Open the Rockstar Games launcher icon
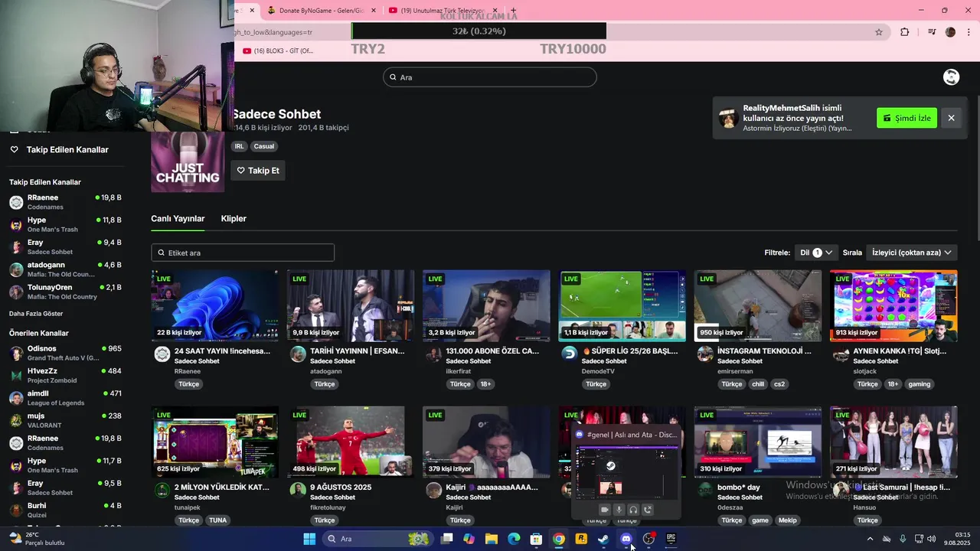The height and width of the screenshot is (551, 980). [x=581, y=539]
